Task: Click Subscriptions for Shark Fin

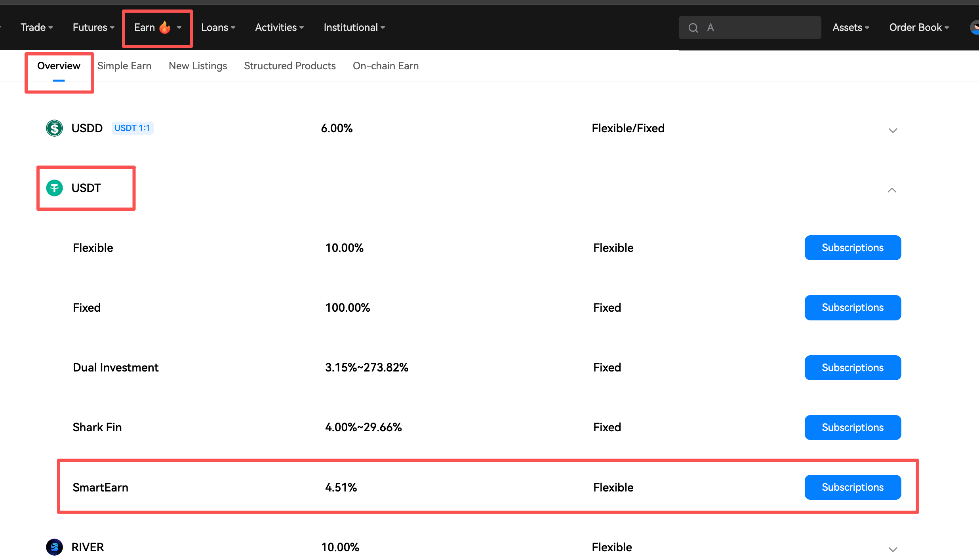Action: (x=853, y=427)
